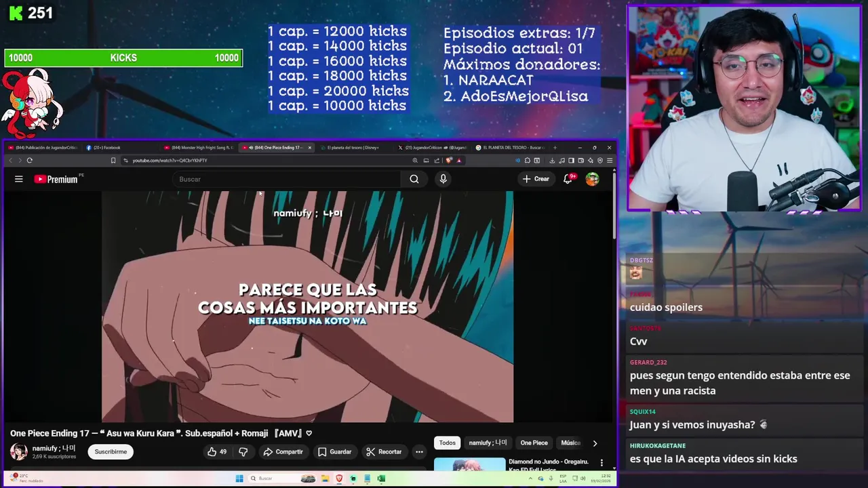Click chat username HIRUKOKAGETANE
868x488 pixels.
[658, 445]
